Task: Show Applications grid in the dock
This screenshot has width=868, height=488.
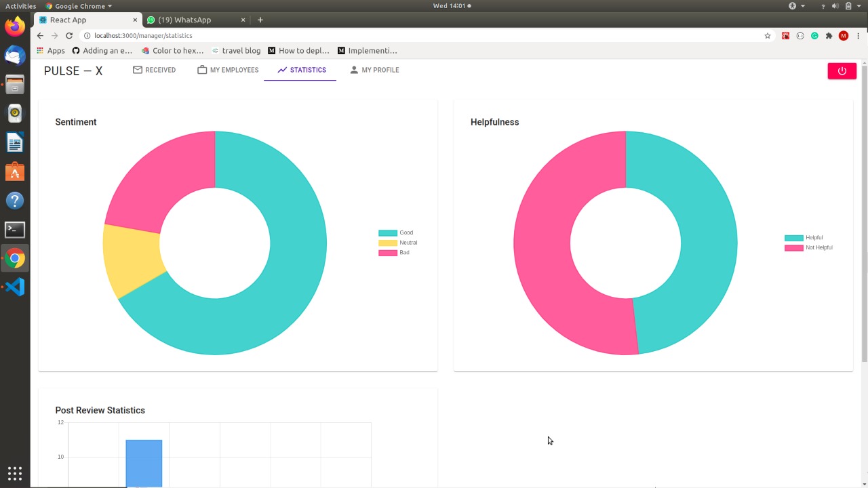Action: [x=15, y=473]
